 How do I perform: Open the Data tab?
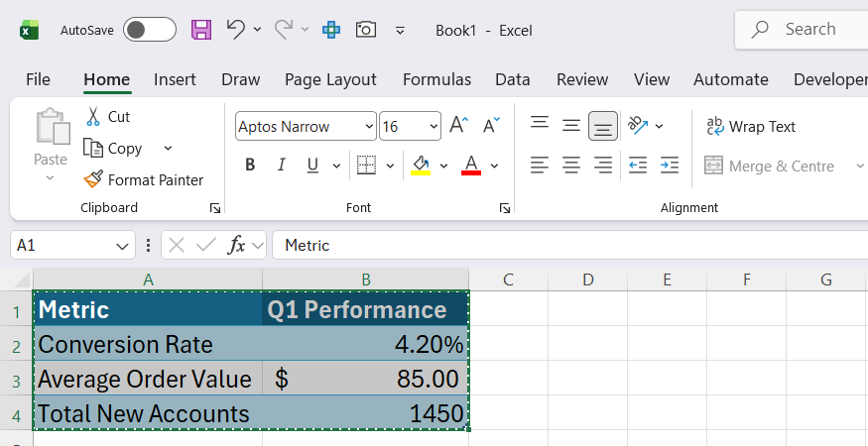click(513, 79)
